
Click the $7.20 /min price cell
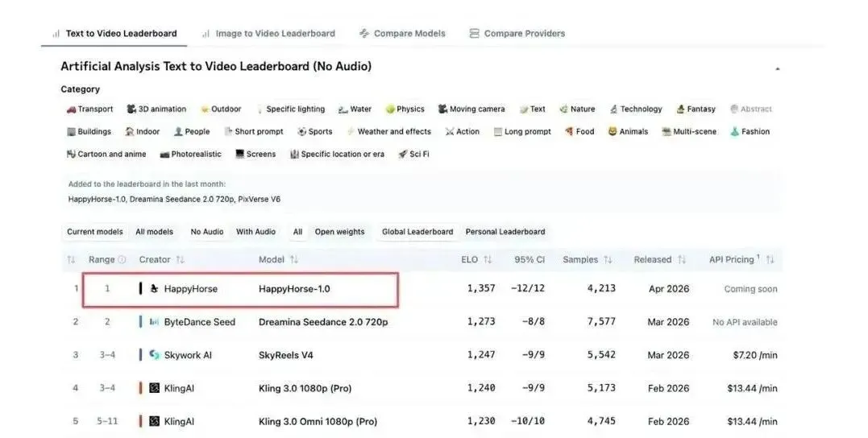coord(755,355)
